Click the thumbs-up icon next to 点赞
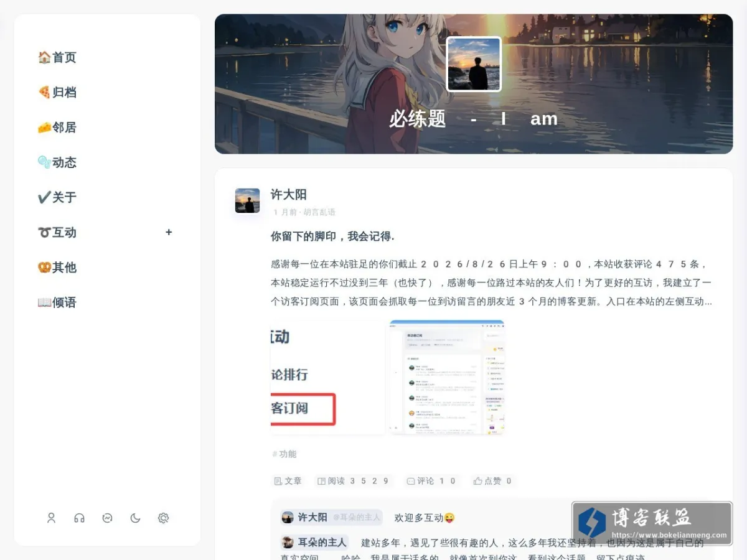Viewport: 747px width, 560px height. click(x=478, y=481)
